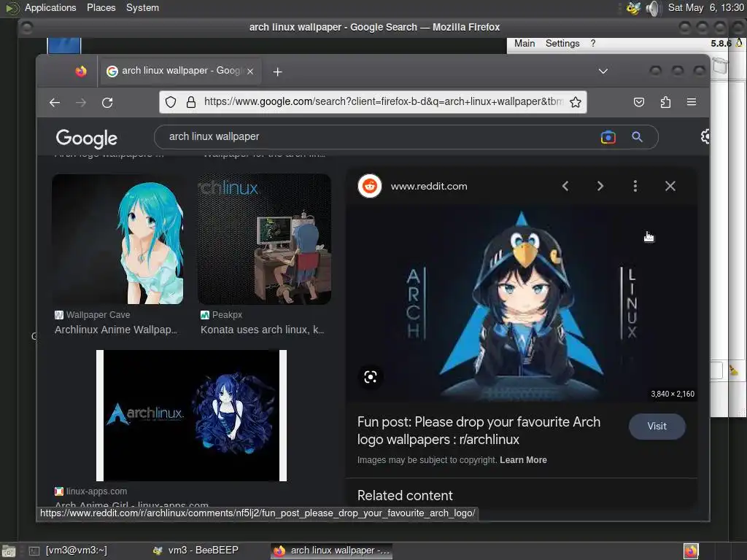Click the volume speaker icon in top panel
The width and height of the screenshot is (747, 560).
[x=653, y=8]
